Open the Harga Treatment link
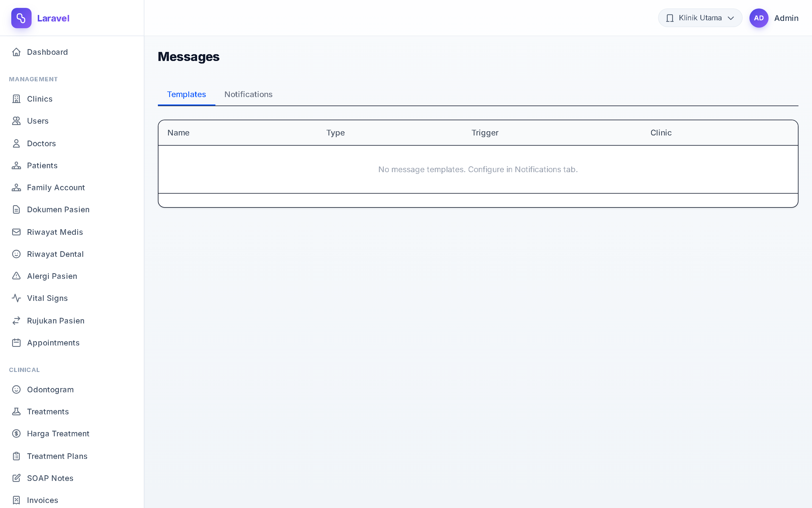Viewport: 812px width, 508px height. 72,434
